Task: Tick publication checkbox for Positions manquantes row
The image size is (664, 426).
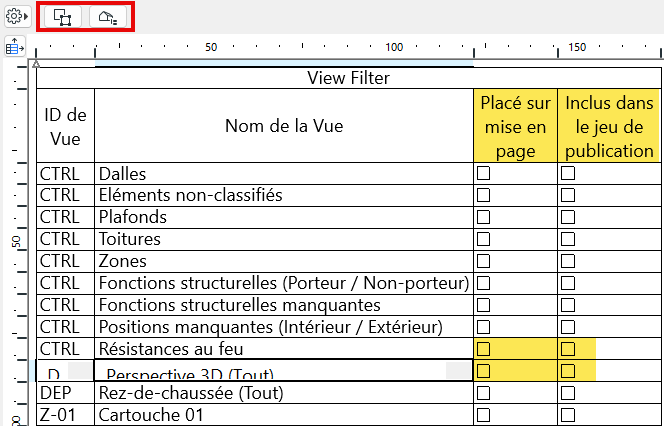Action: (568, 327)
